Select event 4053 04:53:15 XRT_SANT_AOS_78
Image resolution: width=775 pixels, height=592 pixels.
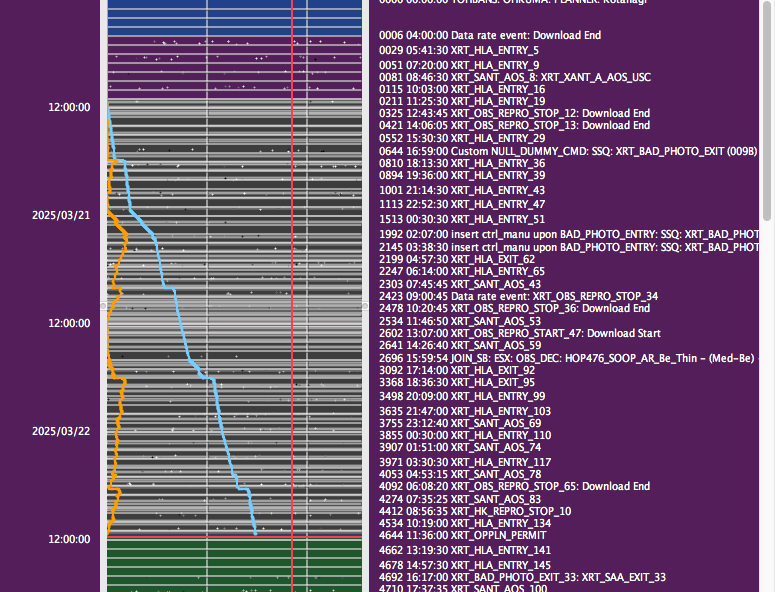(x=460, y=475)
